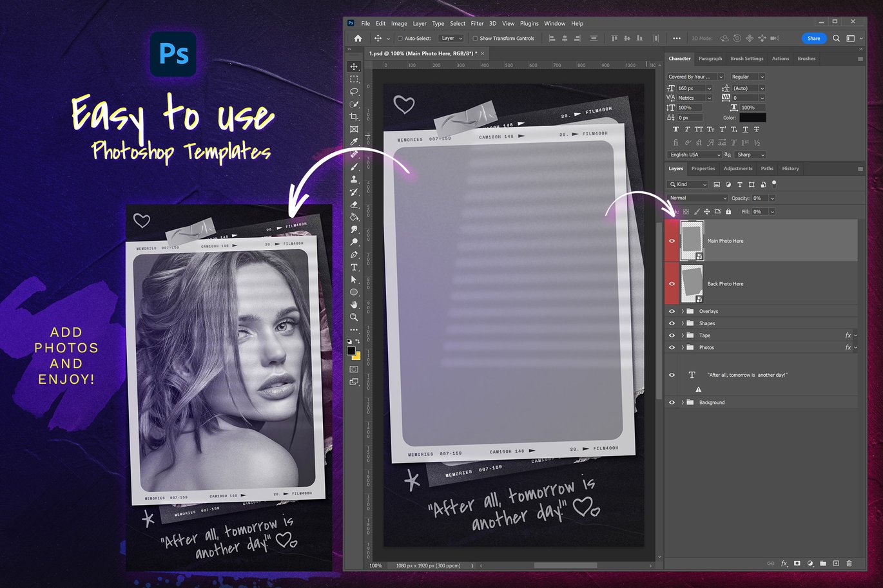This screenshot has width=883, height=588.
Task: Toggle visibility of the Background group
Action: click(672, 403)
